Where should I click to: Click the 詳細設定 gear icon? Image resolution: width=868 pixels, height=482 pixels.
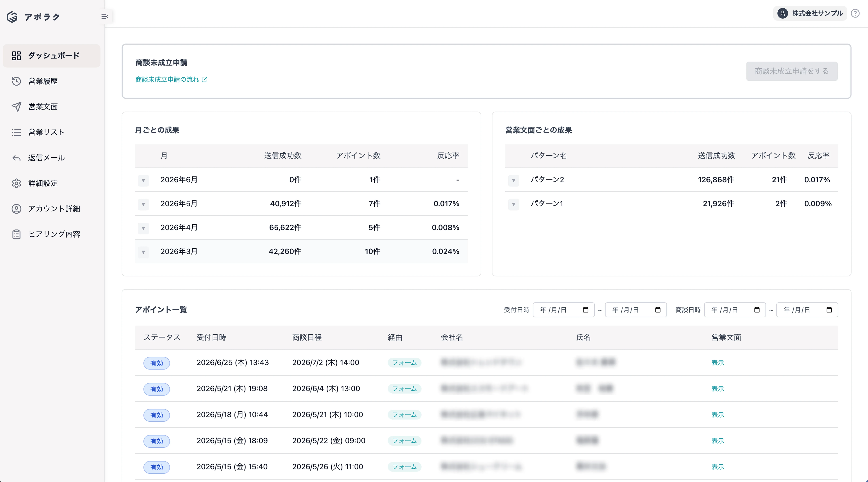(x=16, y=183)
